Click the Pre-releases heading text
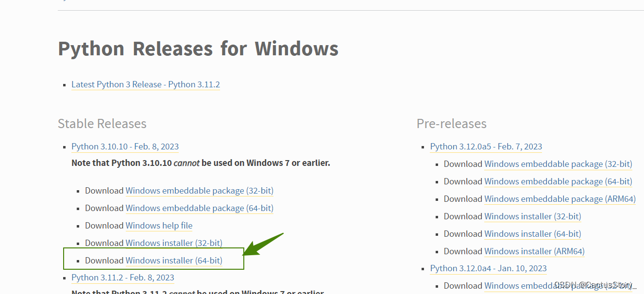This screenshot has width=644, height=294. point(452,124)
